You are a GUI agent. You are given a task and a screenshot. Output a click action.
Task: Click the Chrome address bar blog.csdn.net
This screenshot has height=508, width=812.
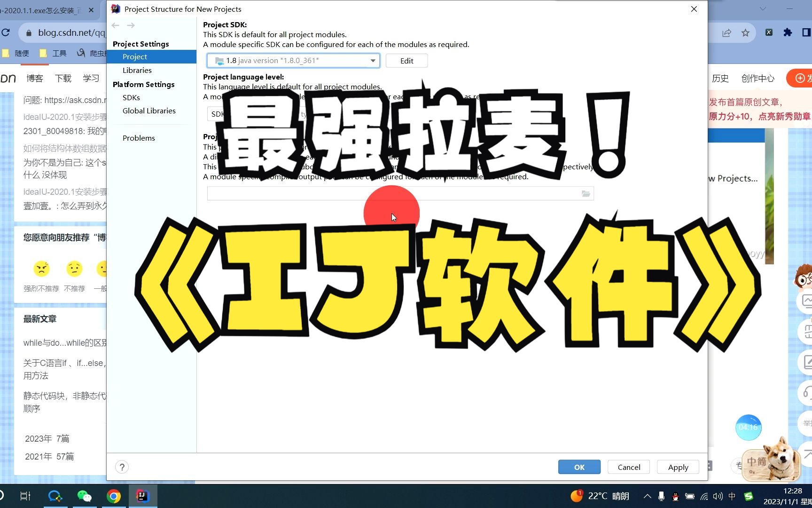pos(71,32)
